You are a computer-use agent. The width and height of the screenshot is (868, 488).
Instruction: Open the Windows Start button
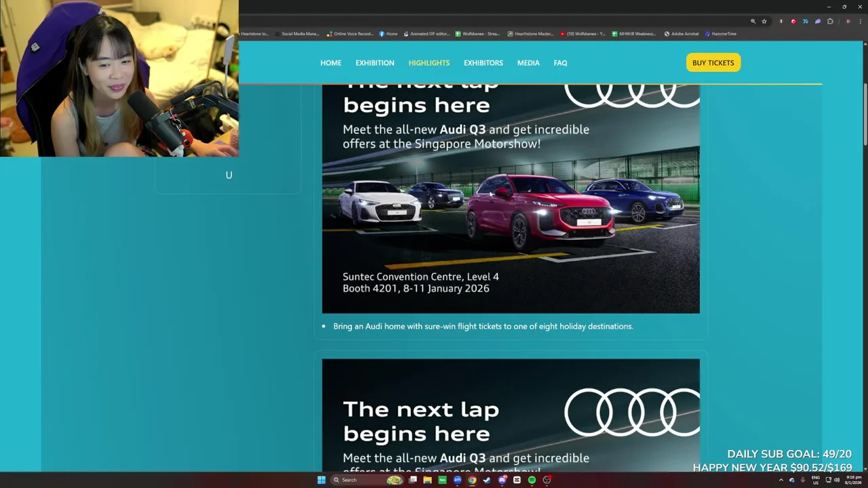(x=321, y=480)
